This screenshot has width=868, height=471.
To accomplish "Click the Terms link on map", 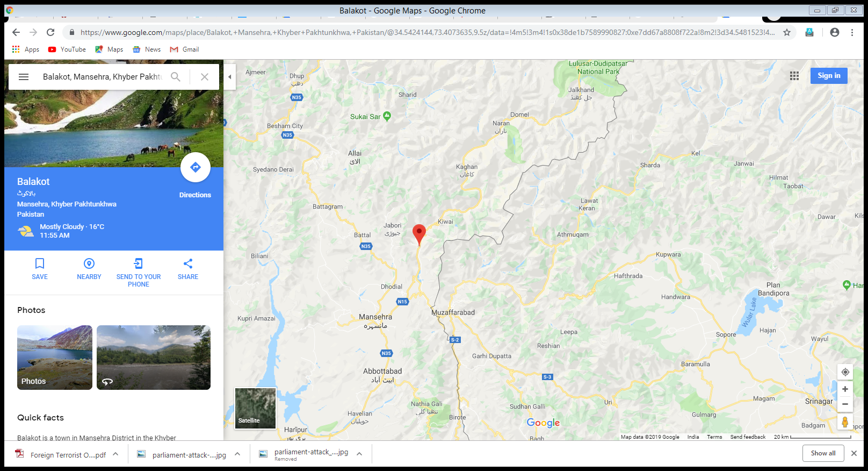I will (x=714, y=437).
